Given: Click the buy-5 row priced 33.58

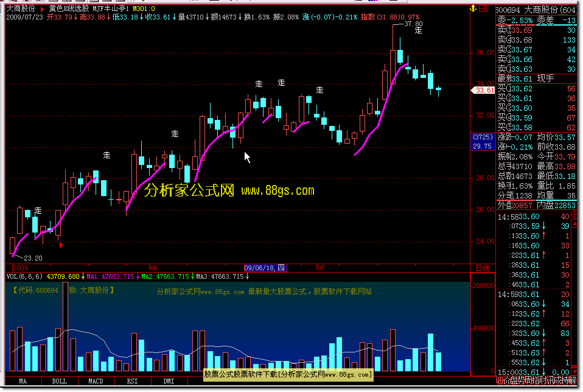Looking at the screenshot, I should click(536, 128).
